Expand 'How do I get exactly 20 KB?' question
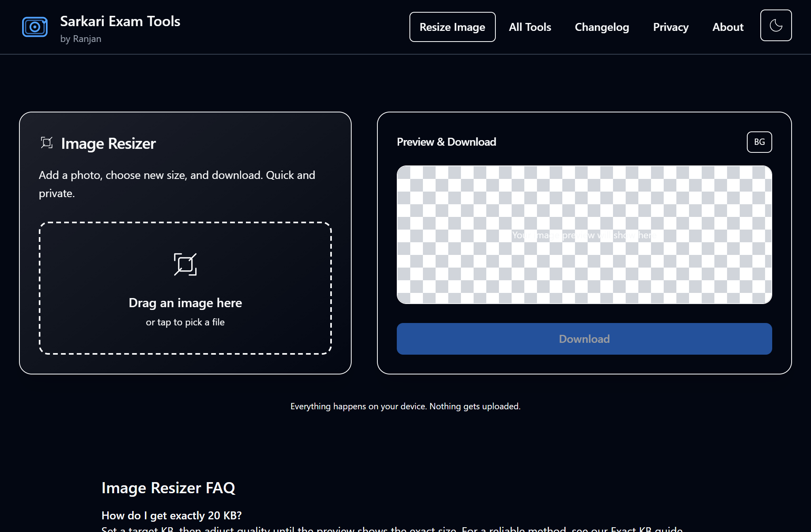The image size is (811, 532). coord(171,515)
